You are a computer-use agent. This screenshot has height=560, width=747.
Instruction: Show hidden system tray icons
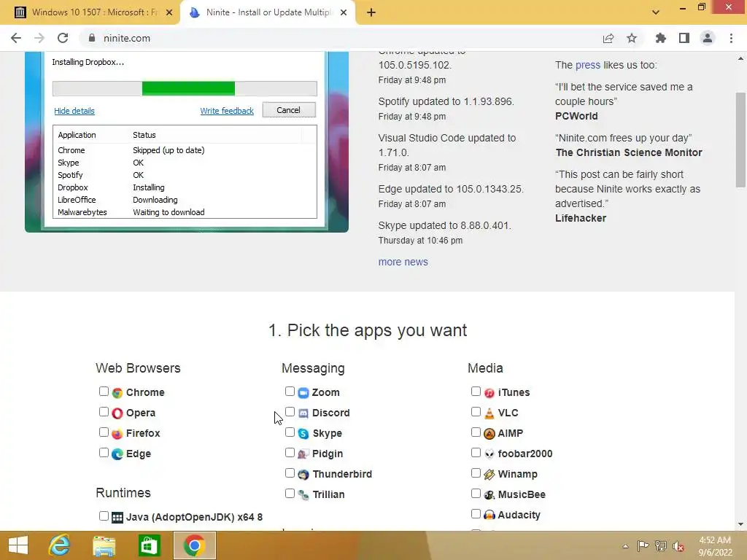(625, 546)
